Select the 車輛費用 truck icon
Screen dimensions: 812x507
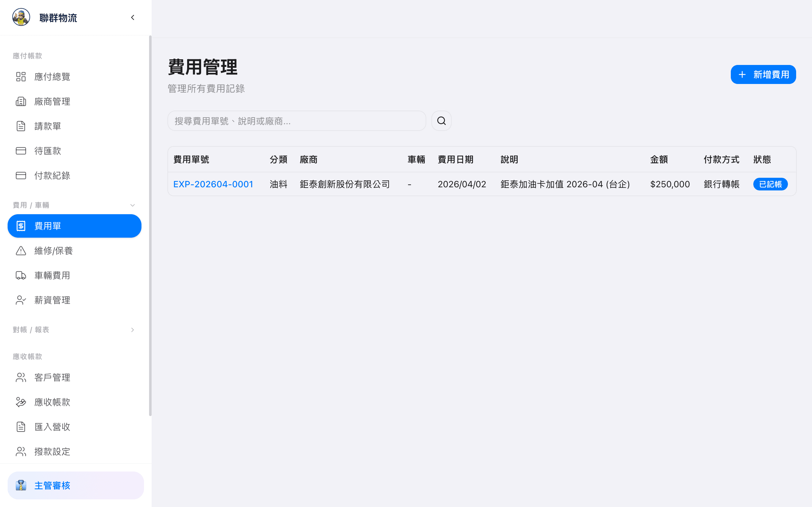point(21,275)
